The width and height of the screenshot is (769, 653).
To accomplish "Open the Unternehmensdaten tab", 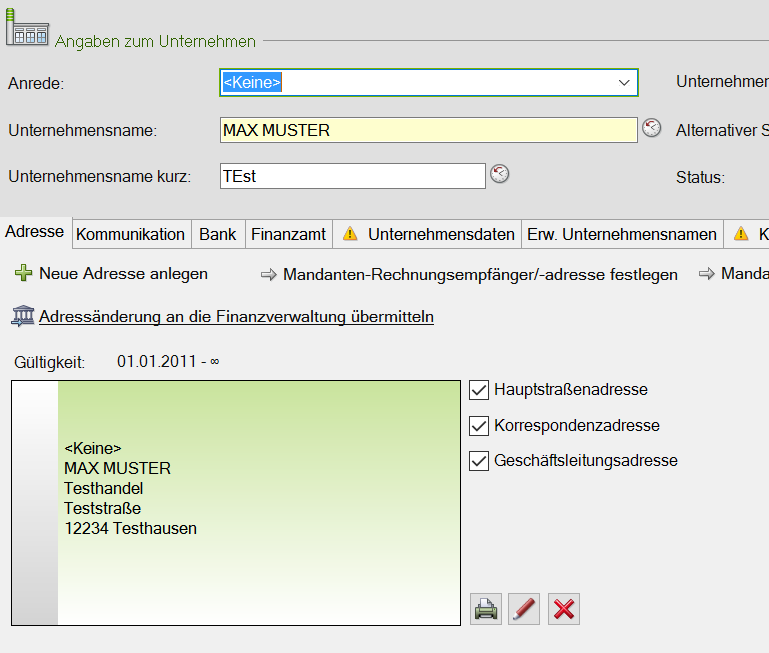I will tap(440, 234).
